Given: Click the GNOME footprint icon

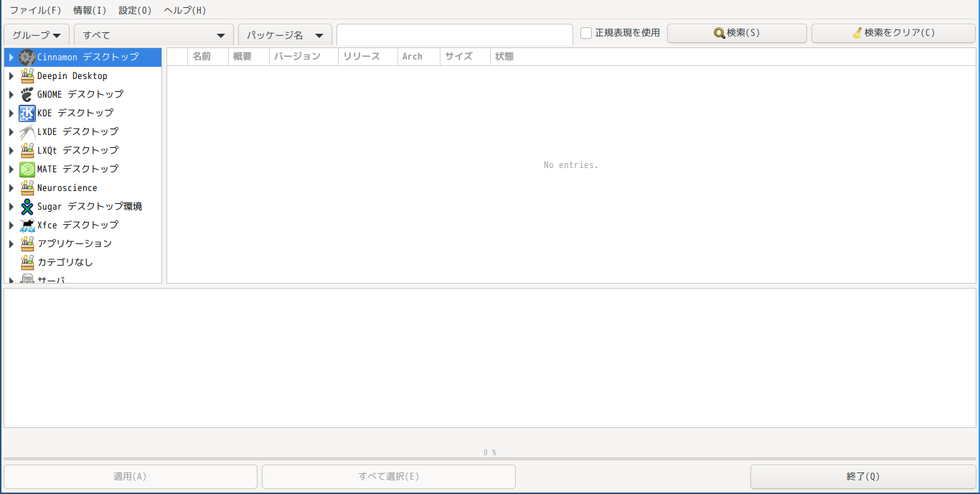Looking at the screenshot, I should (27, 94).
